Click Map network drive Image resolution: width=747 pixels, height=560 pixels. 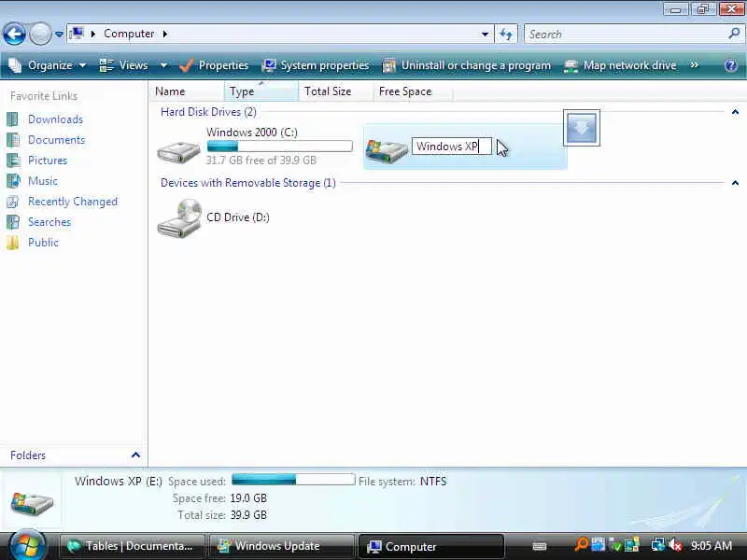click(620, 65)
